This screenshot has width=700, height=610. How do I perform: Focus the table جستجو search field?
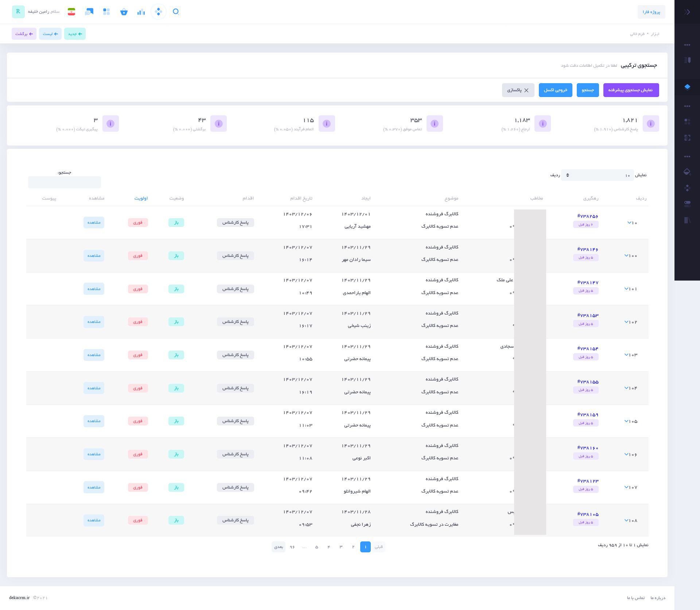65,182
